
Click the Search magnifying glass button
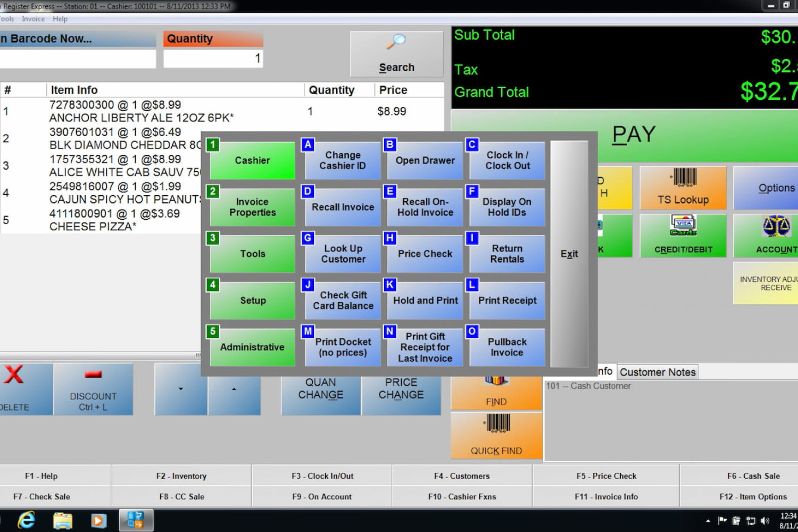pyautogui.click(x=396, y=54)
